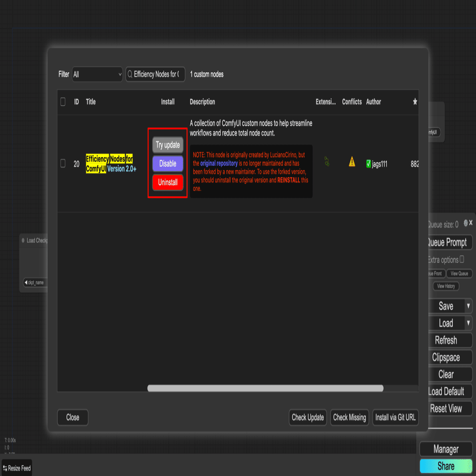
Task: Click the search magnifier icon
Action: point(130,74)
